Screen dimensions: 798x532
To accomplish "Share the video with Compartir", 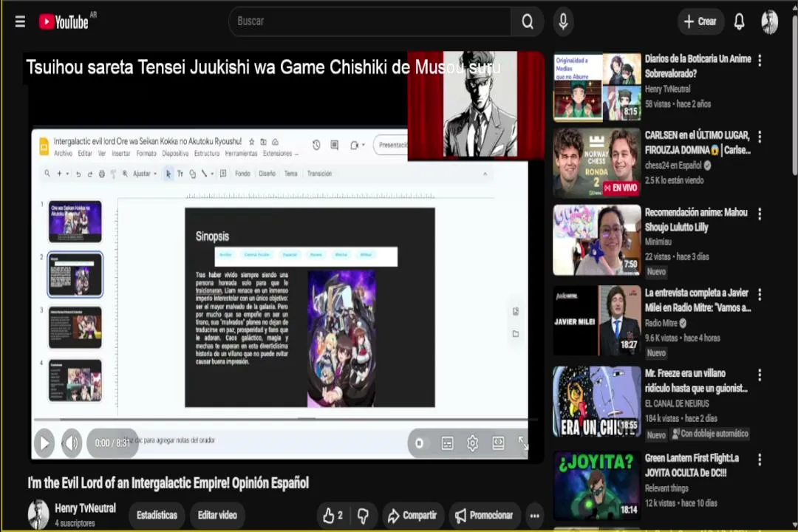I will (413, 516).
